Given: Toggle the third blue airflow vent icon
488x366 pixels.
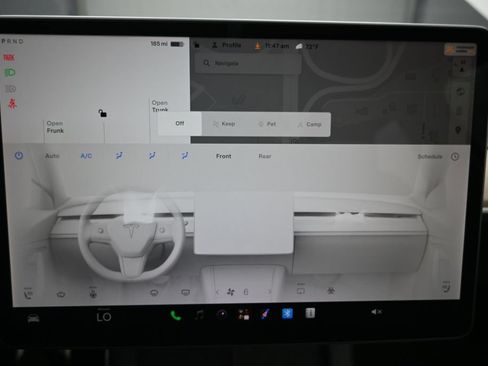Looking at the screenshot, I should pyautogui.click(x=184, y=155).
